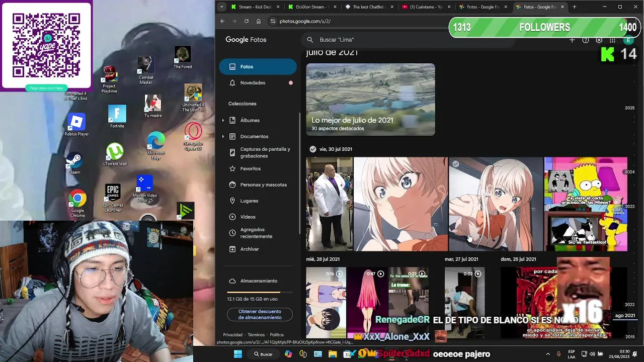This screenshot has height=362, width=644.
Task: Go back in browser
Action: point(222,21)
